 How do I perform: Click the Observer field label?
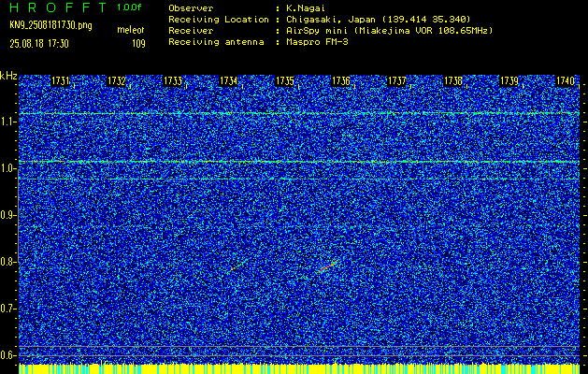(191, 8)
